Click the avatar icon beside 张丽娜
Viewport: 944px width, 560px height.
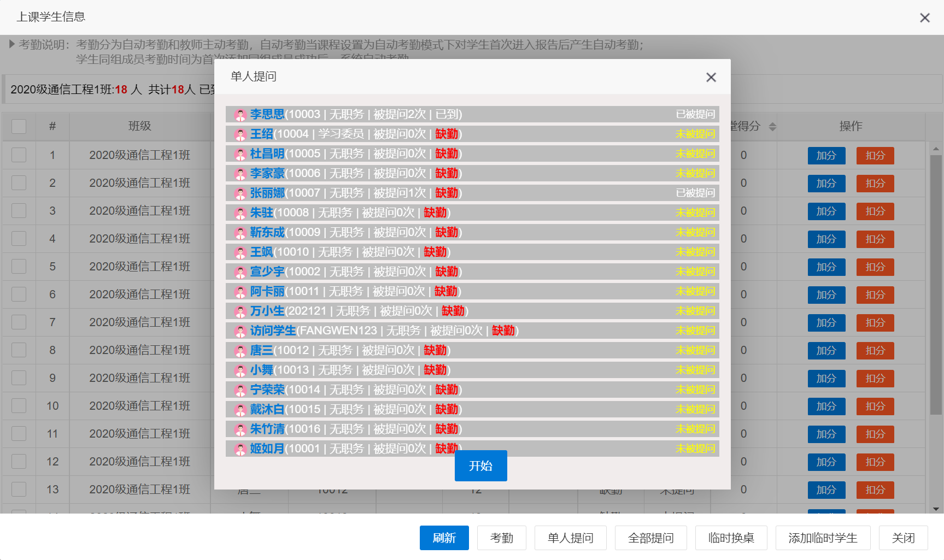tap(240, 193)
